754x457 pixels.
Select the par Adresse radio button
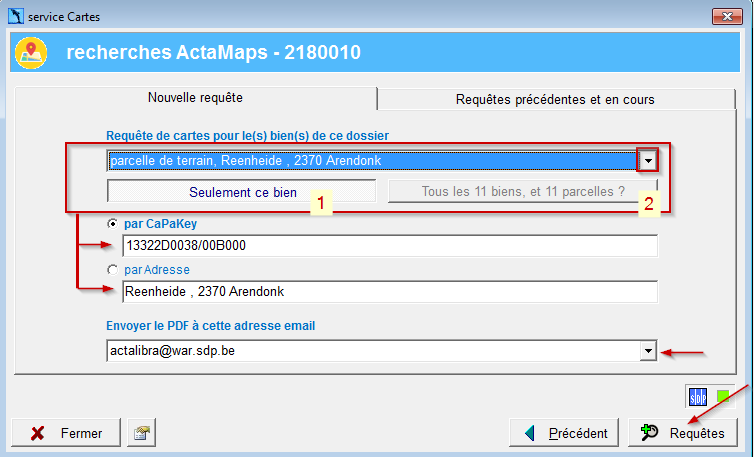(112, 270)
